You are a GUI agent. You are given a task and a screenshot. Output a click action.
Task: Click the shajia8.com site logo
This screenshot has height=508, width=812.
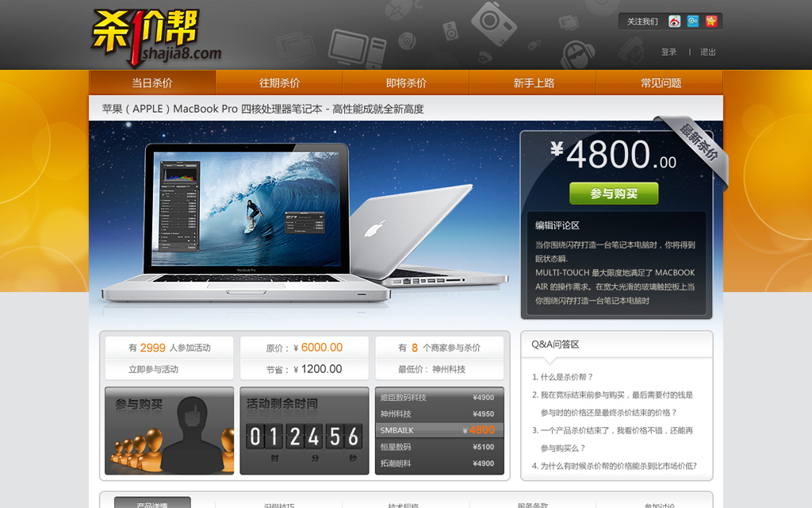click(x=157, y=38)
